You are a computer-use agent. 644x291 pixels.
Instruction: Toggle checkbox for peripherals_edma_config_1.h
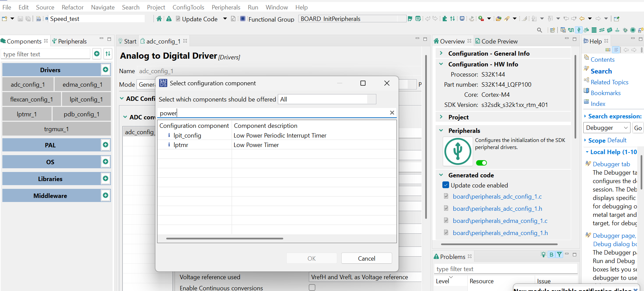[446, 233]
